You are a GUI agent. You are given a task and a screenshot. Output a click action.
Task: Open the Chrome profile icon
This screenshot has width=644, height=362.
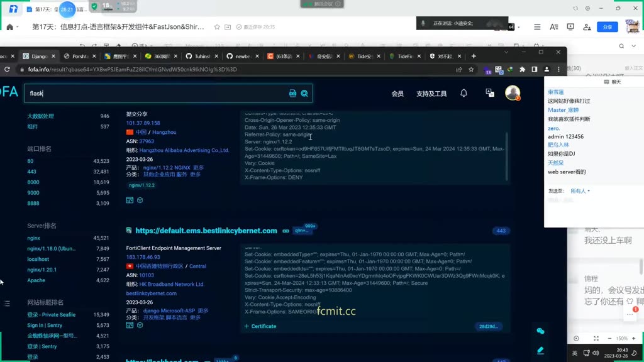[x=547, y=70]
